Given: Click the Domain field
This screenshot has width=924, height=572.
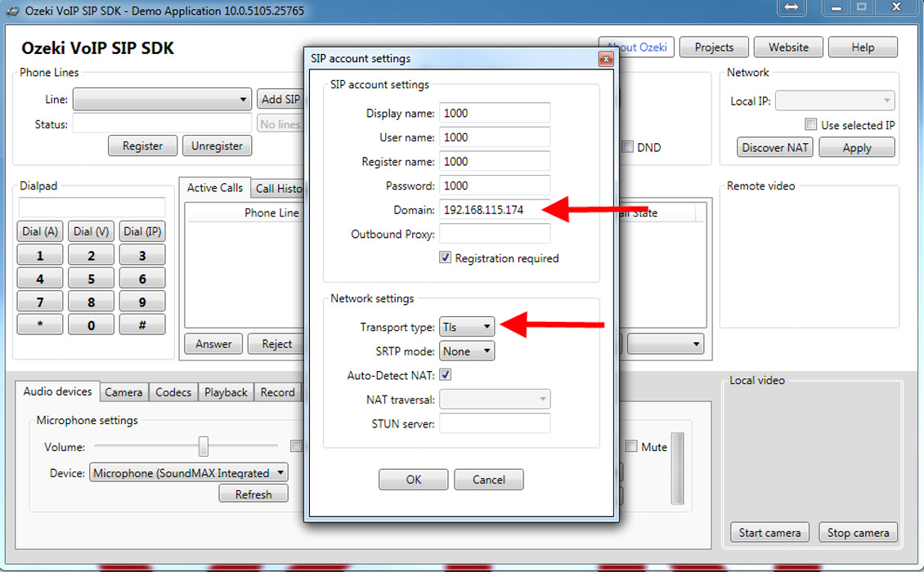Looking at the screenshot, I should click(495, 209).
